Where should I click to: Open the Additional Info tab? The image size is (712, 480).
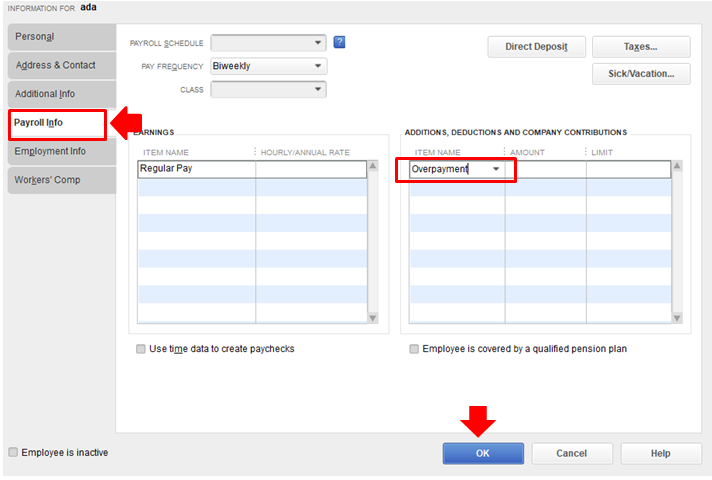tap(62, 94)
